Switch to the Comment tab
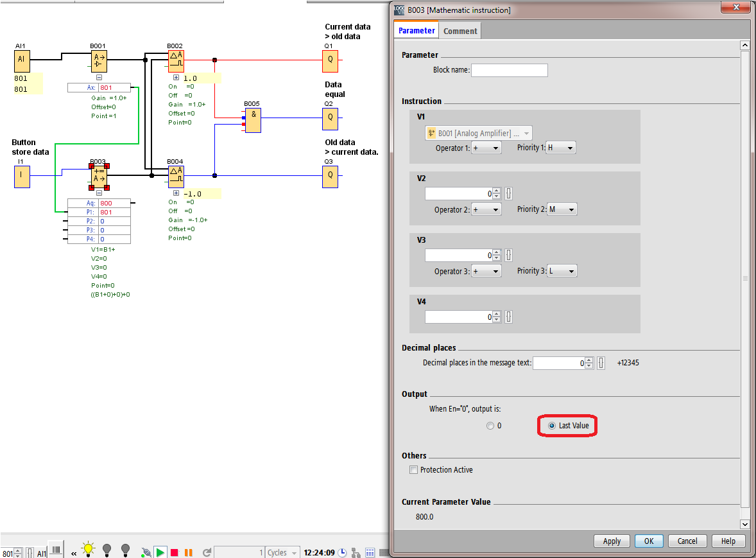The image size is (756, 558). point(460,31)
